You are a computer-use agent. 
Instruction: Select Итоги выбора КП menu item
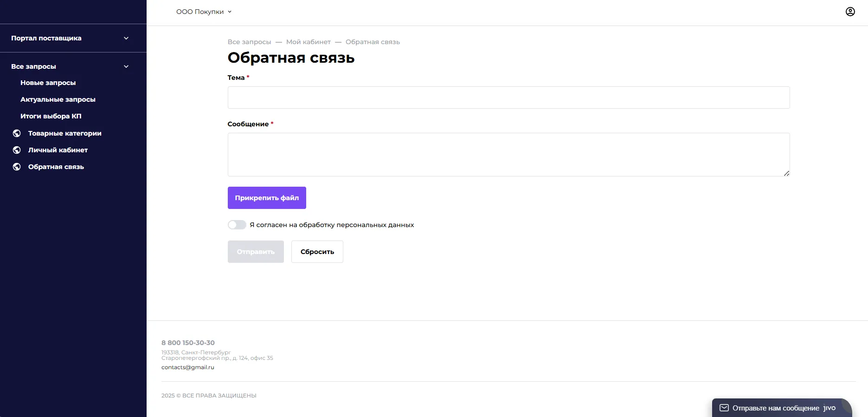coord(51,116)
